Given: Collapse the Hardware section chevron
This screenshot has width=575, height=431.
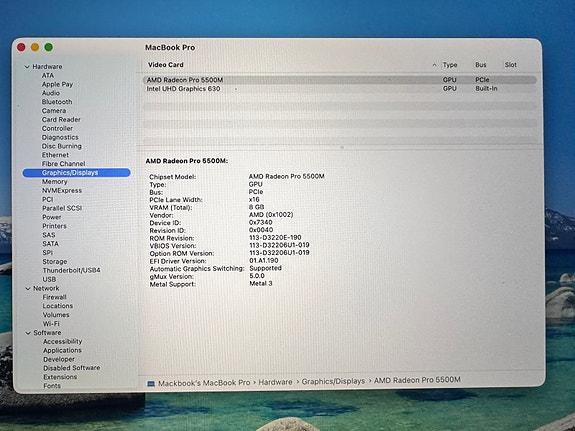Looking at the screenshot, I should click(27, 67).
